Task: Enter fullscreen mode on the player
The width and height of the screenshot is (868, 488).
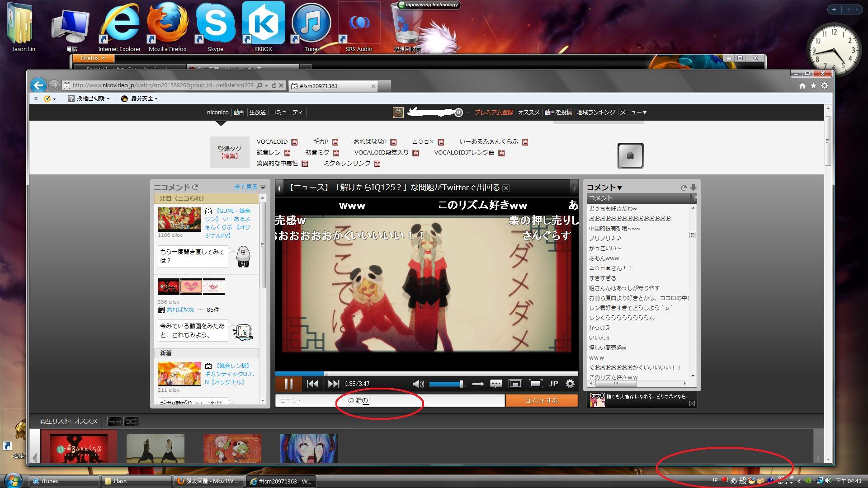Action: coord(535,384)
